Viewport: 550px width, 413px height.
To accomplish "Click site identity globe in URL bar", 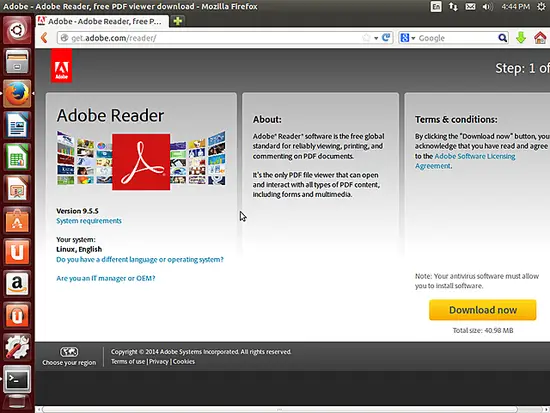I will point(64,38).
